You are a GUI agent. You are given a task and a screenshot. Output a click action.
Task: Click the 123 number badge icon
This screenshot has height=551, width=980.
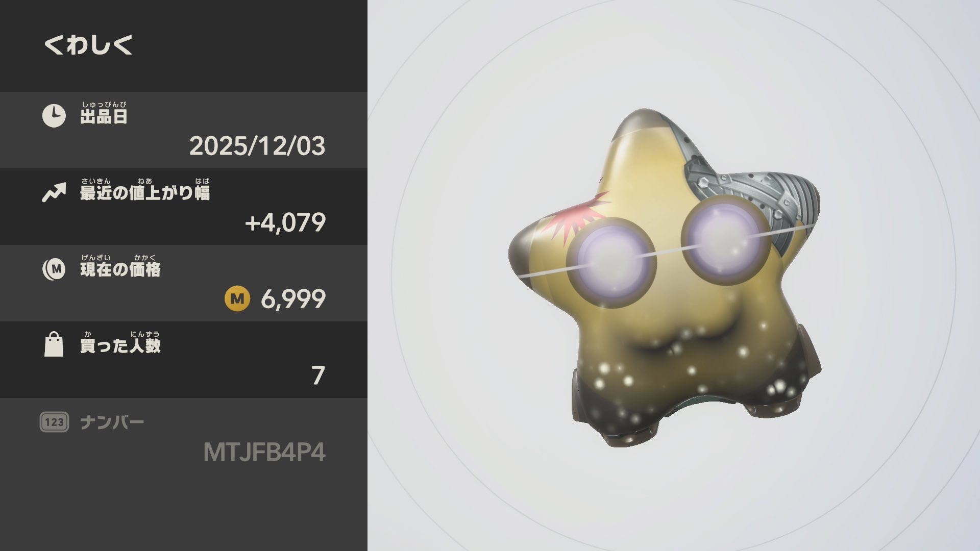tap(54, 422)
